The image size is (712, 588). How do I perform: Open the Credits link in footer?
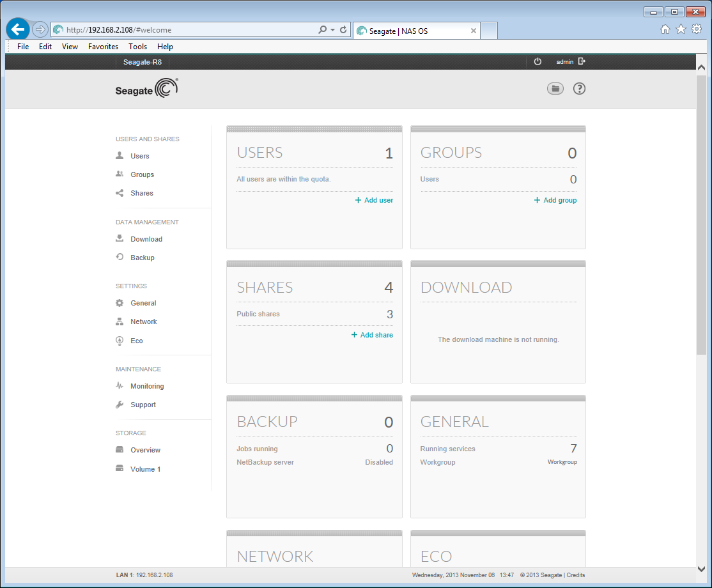pos(576,575)
